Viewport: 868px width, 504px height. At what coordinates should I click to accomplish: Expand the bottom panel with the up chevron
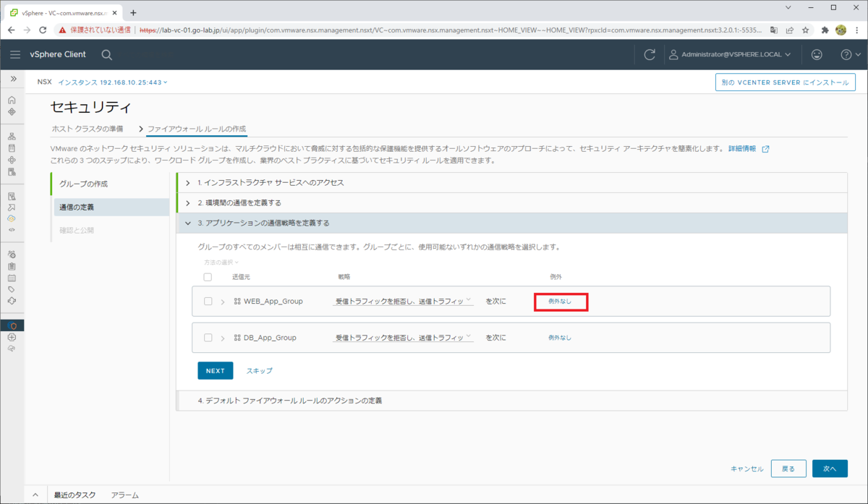coord(35,495)
